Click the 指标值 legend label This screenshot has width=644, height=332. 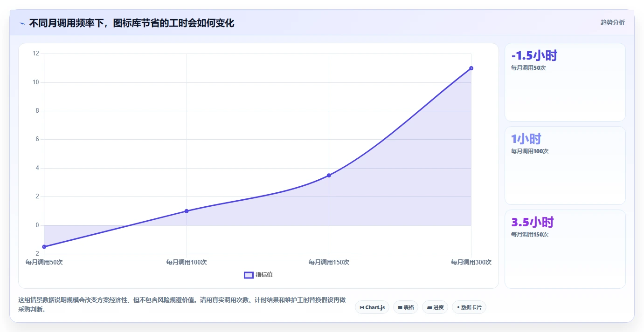point(264,275)
